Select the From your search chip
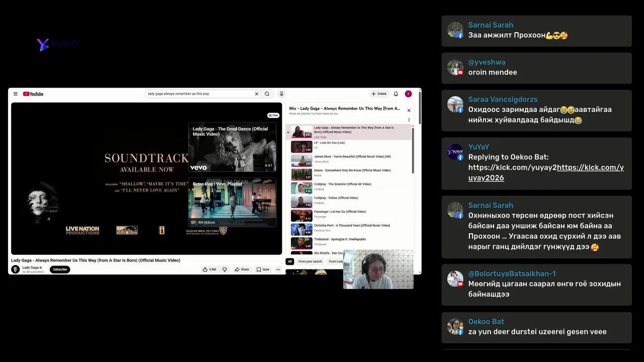 coord(310,261)
